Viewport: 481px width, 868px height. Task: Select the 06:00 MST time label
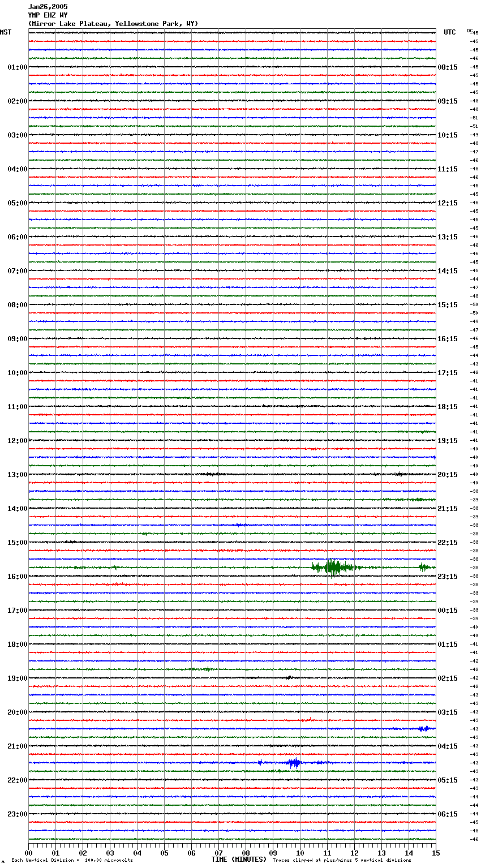[x=18, y=237]
